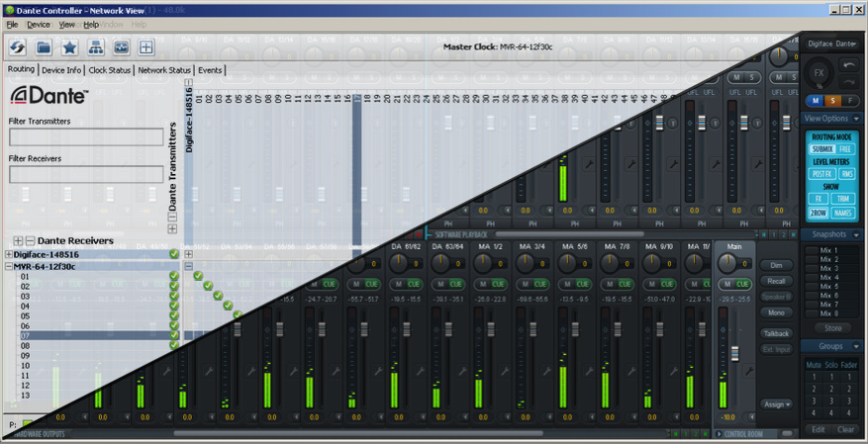Click the Talkback button

tap(777, 333)
